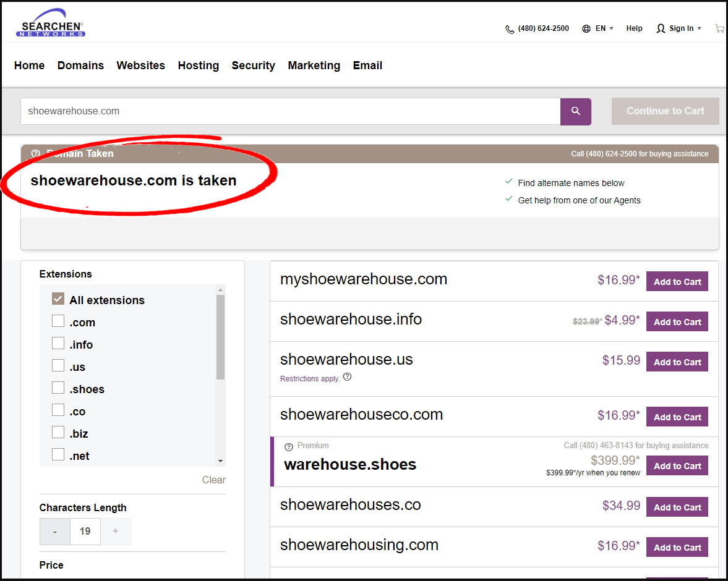Click the characters length value field

tap(85, 532)
